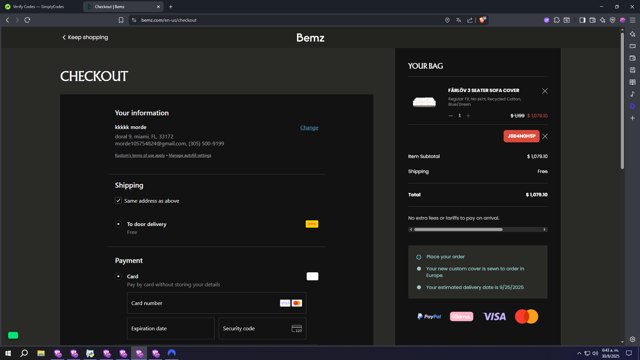The image size is (640, 360).
Task: Click the Total amount $1,079.10
Action: tap(537, 195)
